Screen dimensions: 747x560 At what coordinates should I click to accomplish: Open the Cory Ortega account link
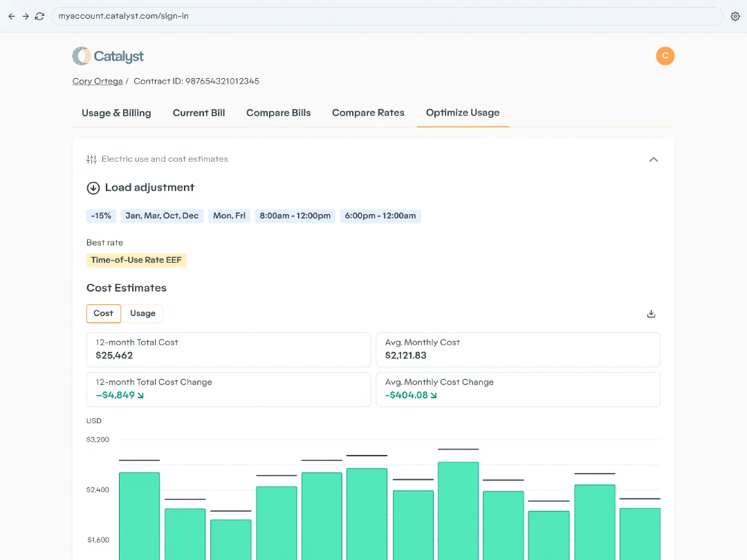98,82
